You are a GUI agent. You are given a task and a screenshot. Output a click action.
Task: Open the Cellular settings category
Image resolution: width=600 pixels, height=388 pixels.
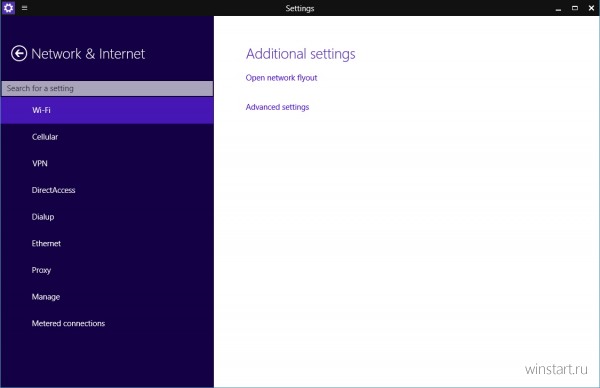coord(107,137)
